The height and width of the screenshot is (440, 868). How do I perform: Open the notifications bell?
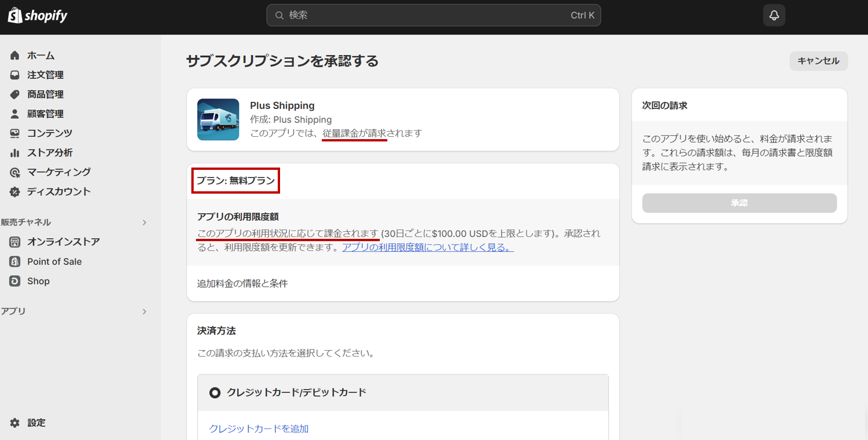tap(774, 16)
